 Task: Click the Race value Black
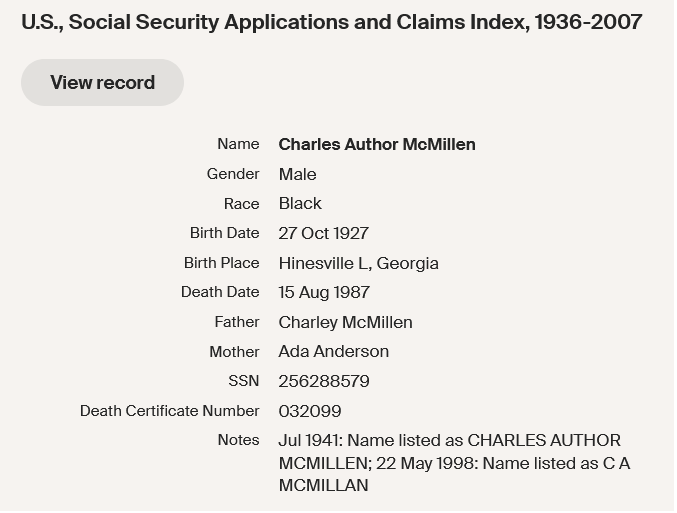click(300, 203)
